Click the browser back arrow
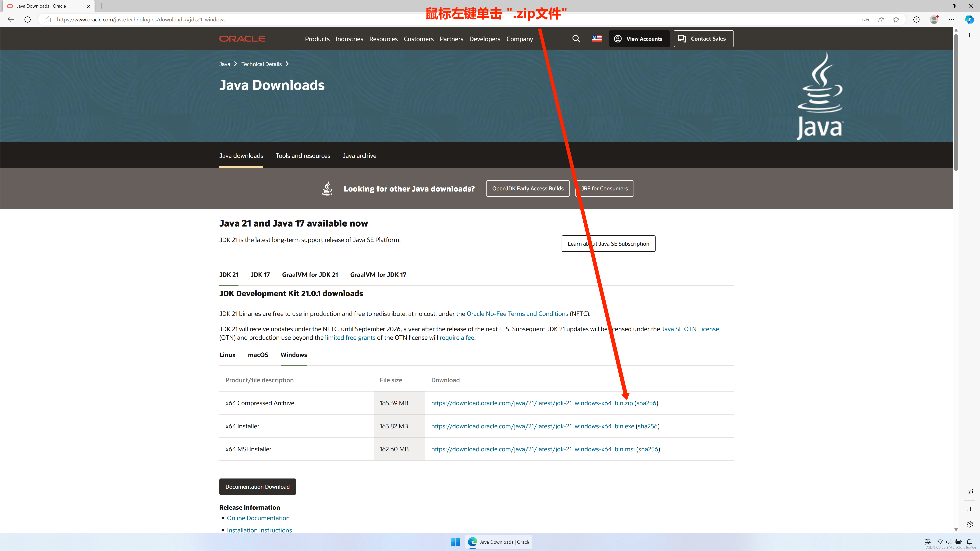Screen dimensions: 980x551 pos(11,19)
